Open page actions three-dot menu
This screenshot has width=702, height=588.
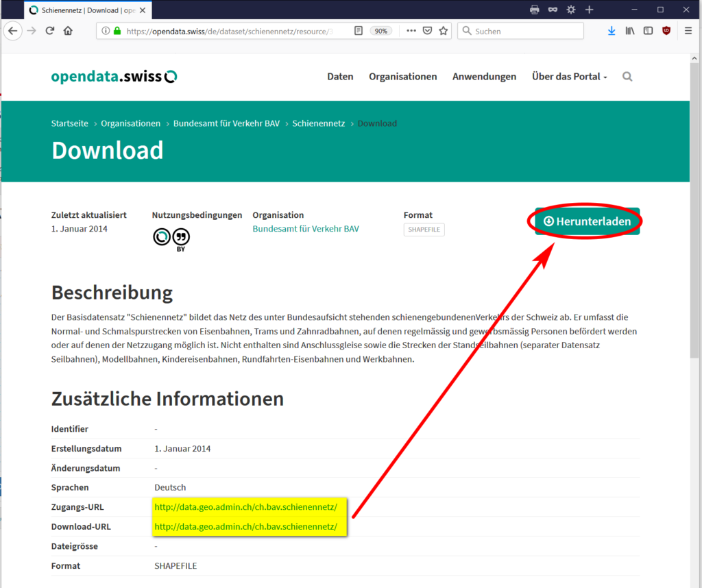pyautogui.click(x=411, y=31)
